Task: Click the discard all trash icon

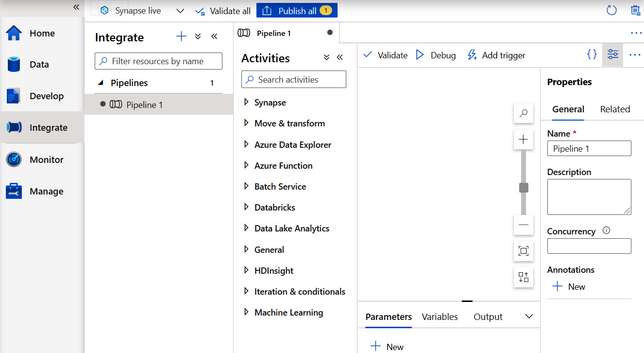Action: (635, 10)
